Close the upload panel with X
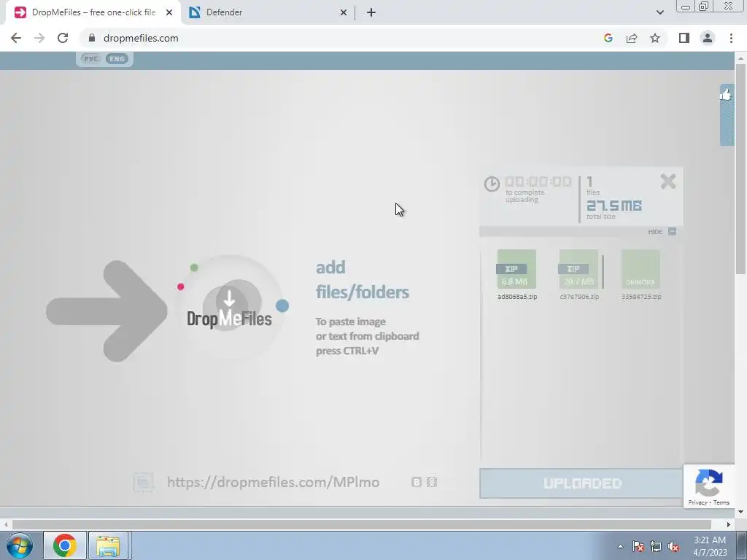The image size is (747, 560). click(x=668, y=182)
